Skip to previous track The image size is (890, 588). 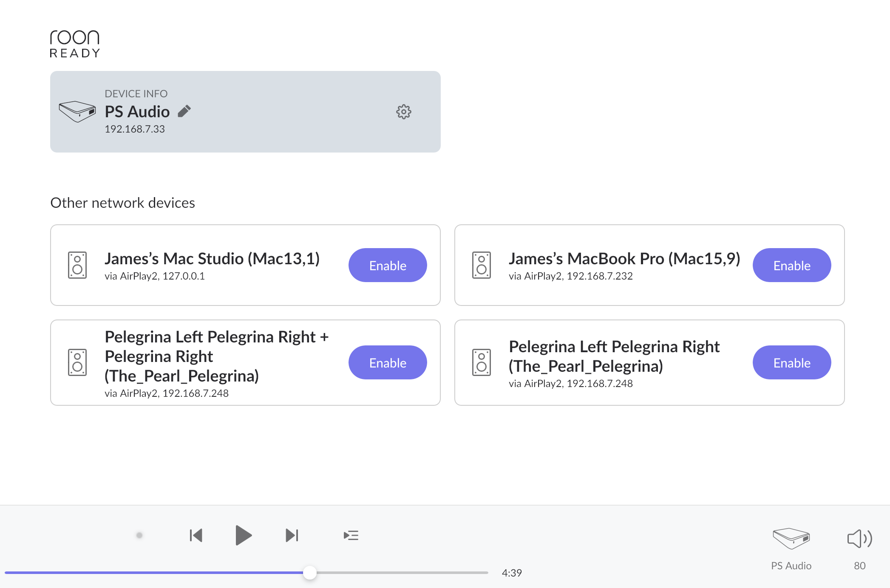pyautogui.click(x=196, y=535)
